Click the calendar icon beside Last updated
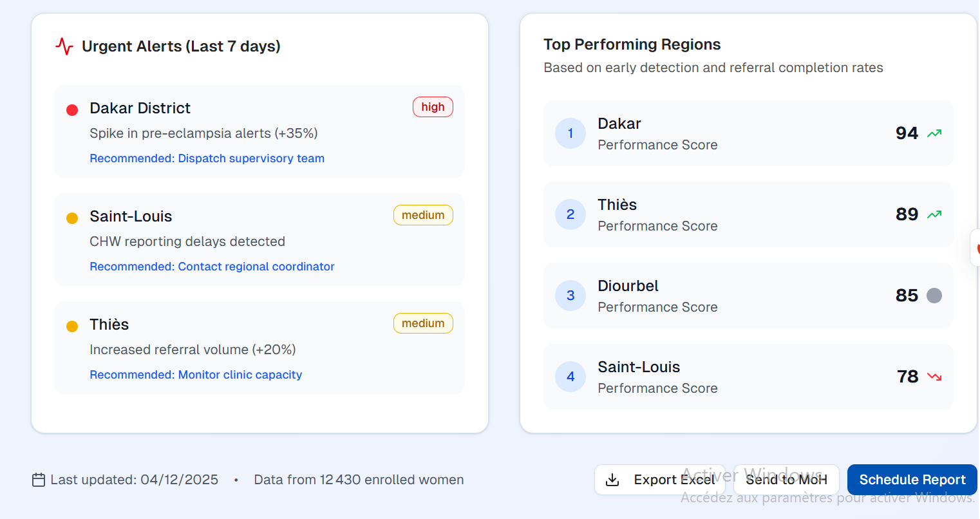980x519 pixels. [39, 480]
